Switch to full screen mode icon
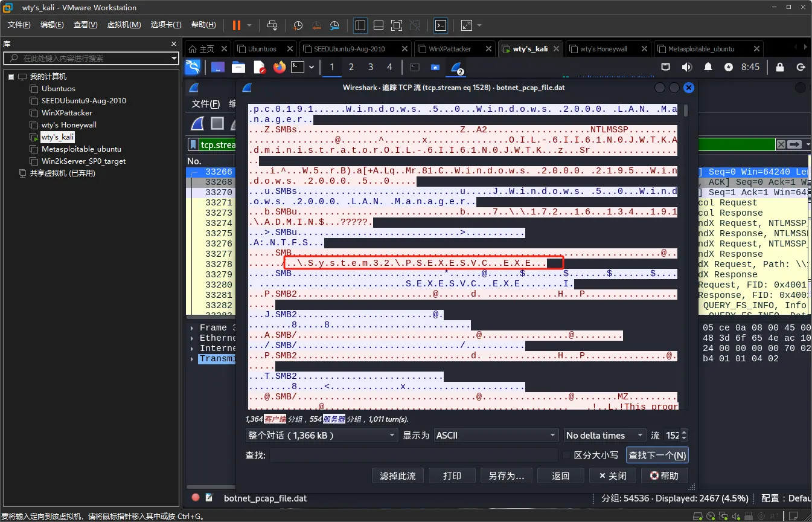Viewport: 812px width, 522px height. [397, 25]
